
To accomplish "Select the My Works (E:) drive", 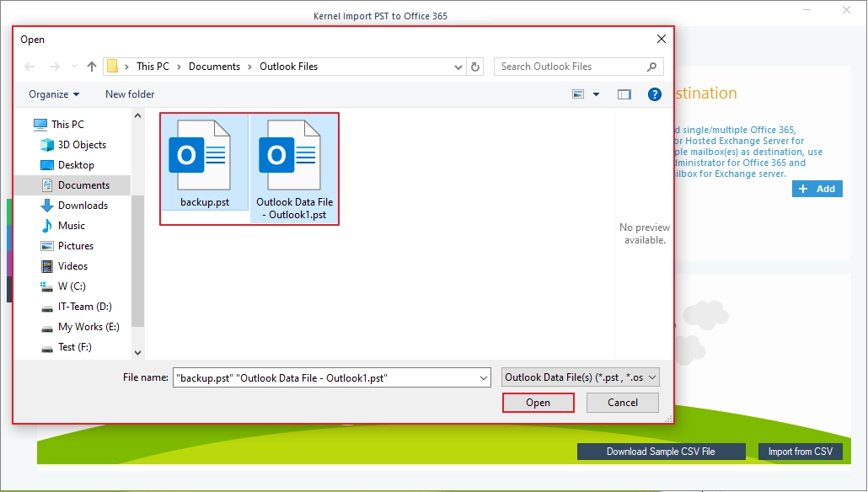I will tap(80, 327).
